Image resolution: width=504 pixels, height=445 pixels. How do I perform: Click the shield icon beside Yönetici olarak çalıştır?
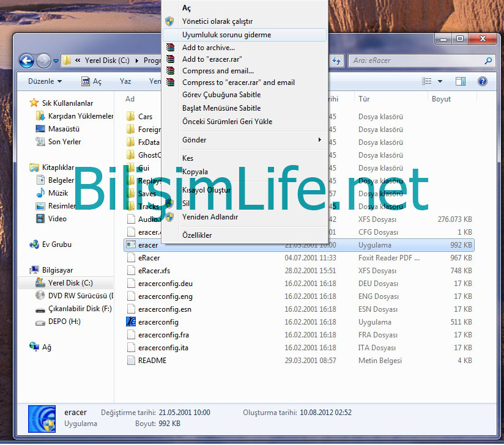coord(169,21)
